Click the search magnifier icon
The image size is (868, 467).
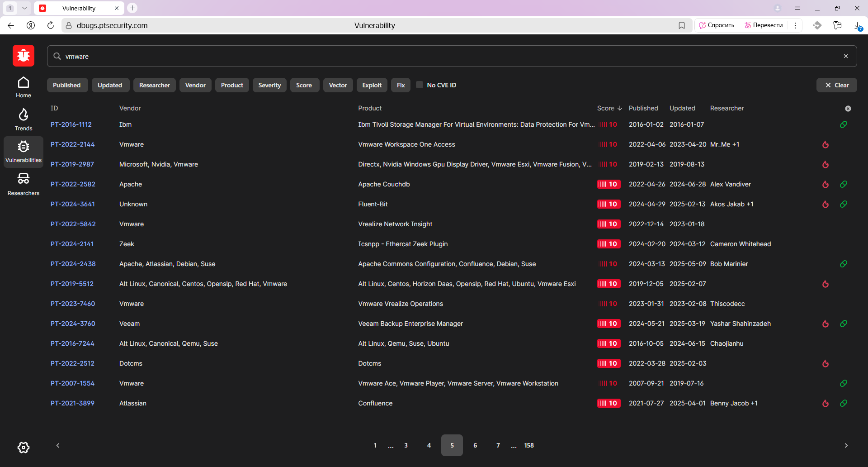57,56
